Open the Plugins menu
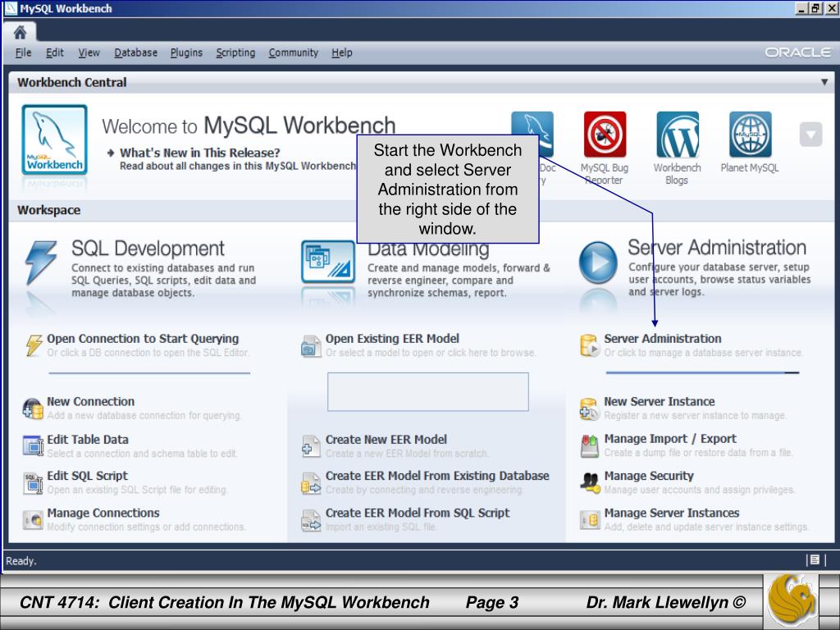Screen dimensions: 840x630 [186, 52]
